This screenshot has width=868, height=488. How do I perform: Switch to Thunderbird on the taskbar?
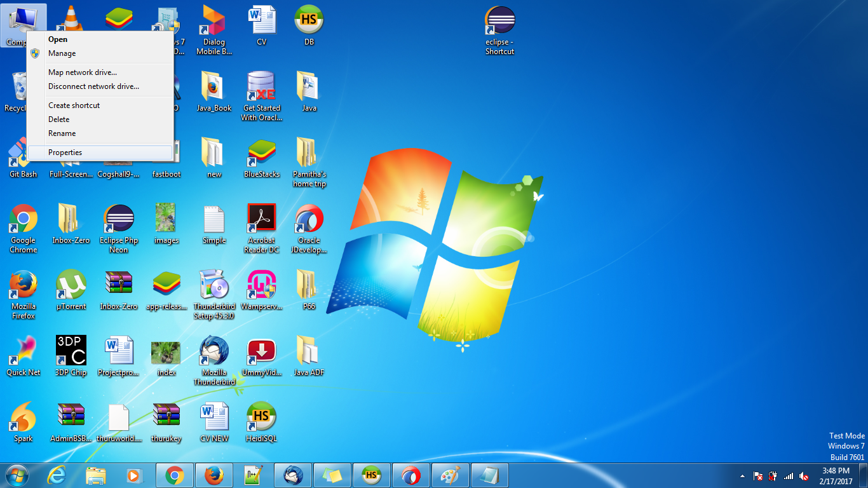coord(293,475)
